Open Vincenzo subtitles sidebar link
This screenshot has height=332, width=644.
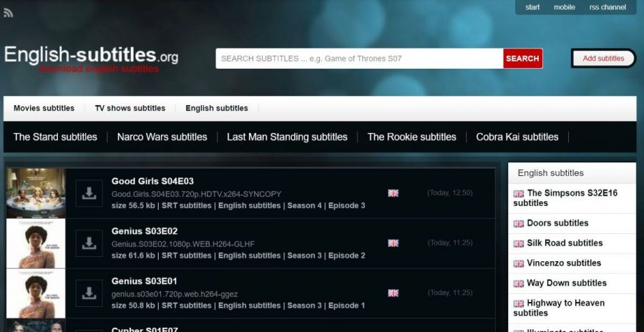pos(564,263)
